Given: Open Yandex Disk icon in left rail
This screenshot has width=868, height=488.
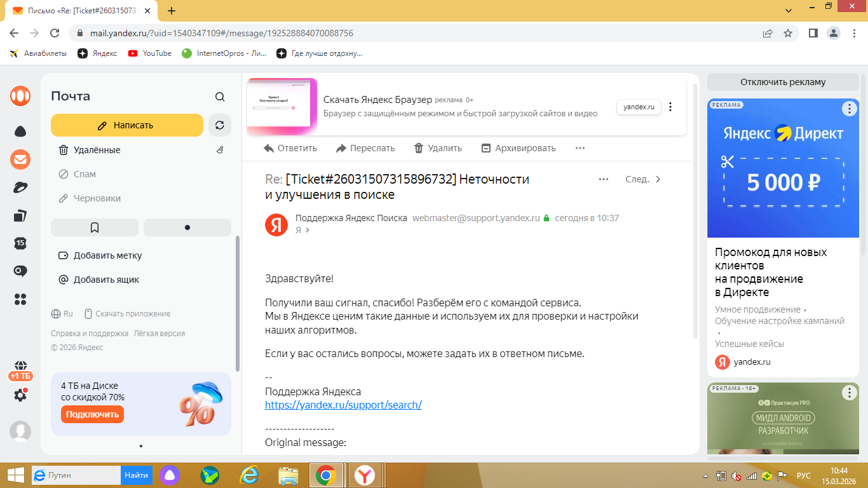Looking at the screenshot, I should [20, 132].
